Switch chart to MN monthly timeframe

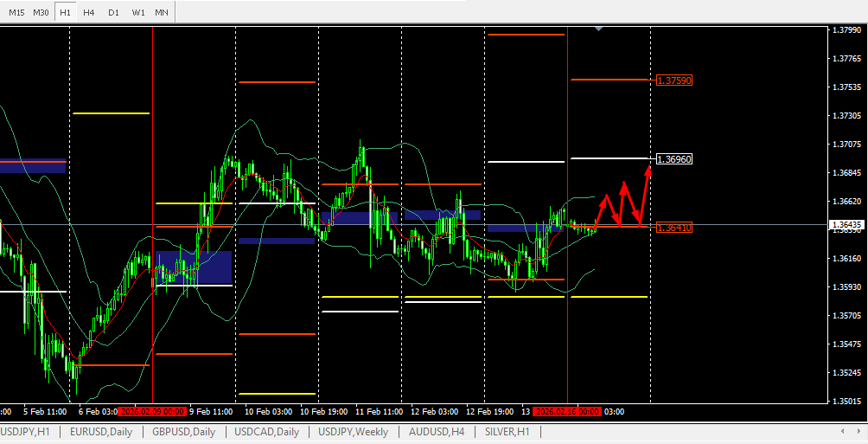coord(162,12)
